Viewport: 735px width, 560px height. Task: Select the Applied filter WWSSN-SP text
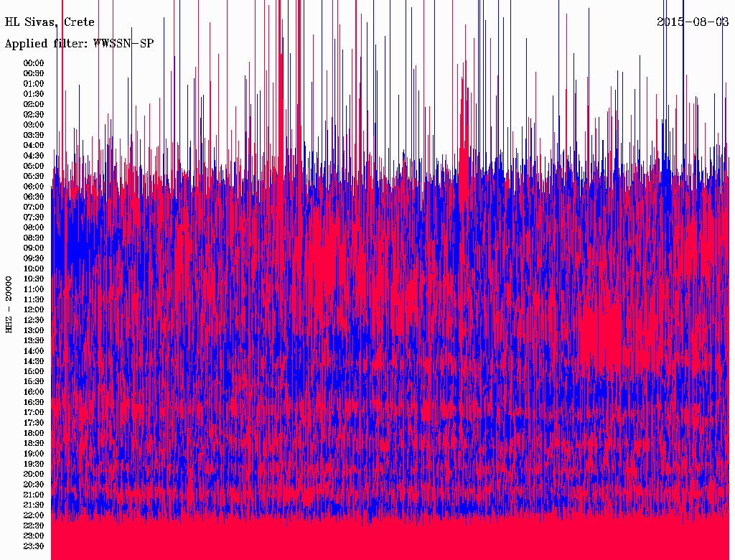79,44
